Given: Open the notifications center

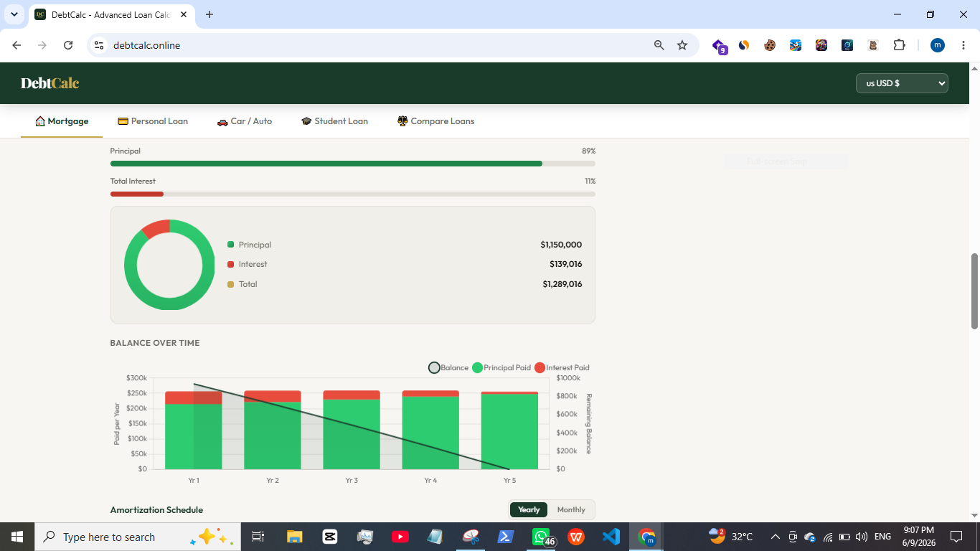Looking at the screenshot, I should (956, 537).
